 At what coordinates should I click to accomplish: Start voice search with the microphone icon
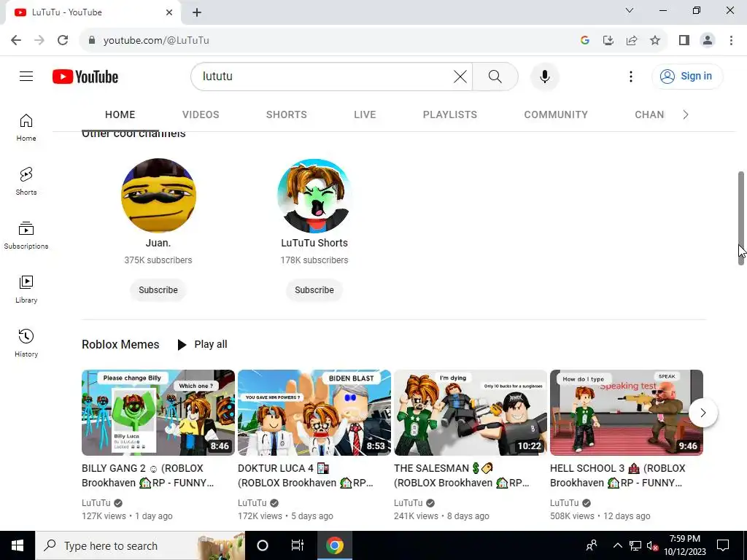tap(544, 76)
